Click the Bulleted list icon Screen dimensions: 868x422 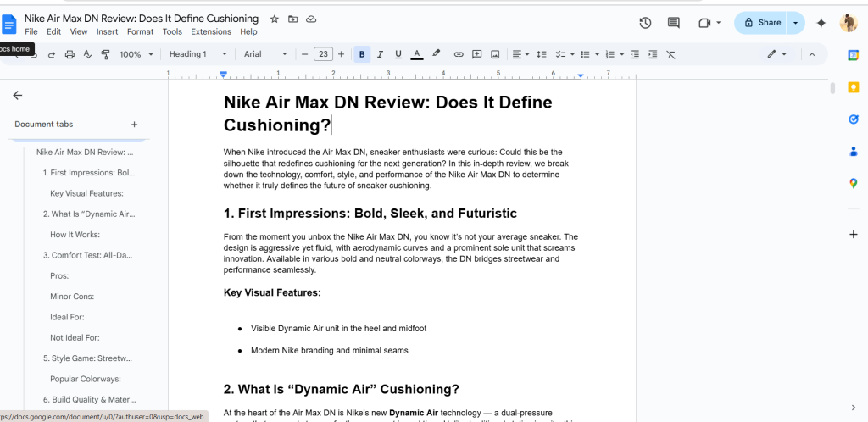[585, 54]
